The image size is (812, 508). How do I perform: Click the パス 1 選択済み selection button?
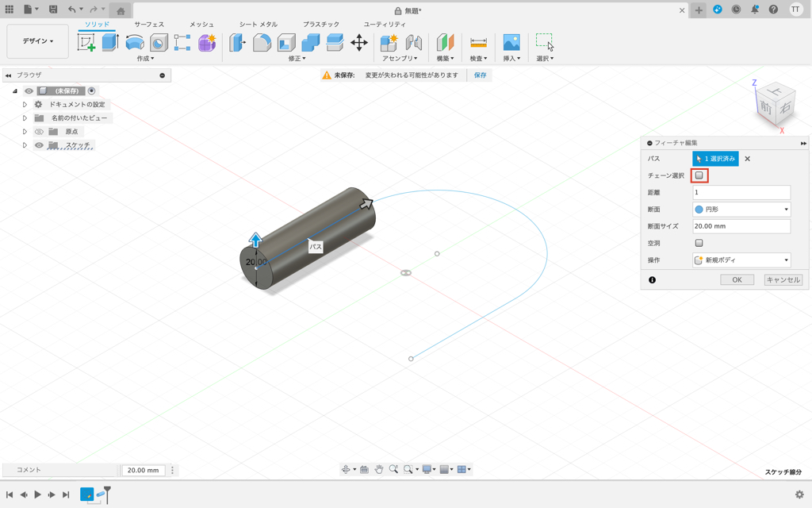pos(716,159)
